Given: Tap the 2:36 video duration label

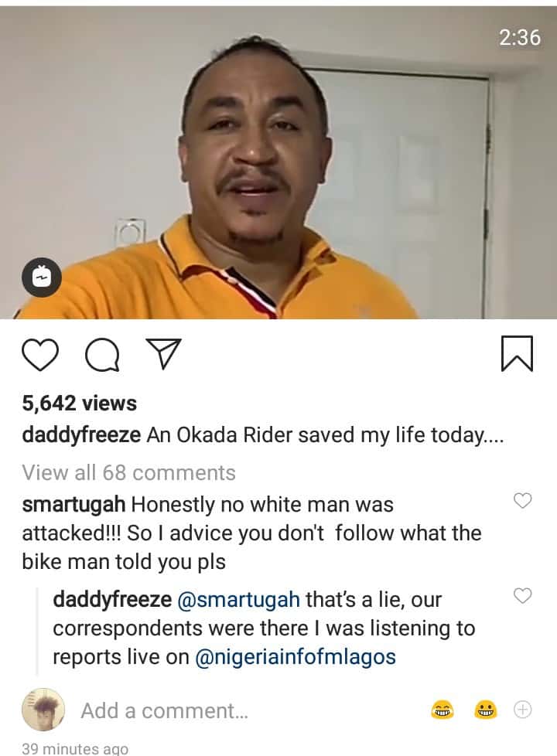Looking at the screenshot, I should [x=520, y=38].
